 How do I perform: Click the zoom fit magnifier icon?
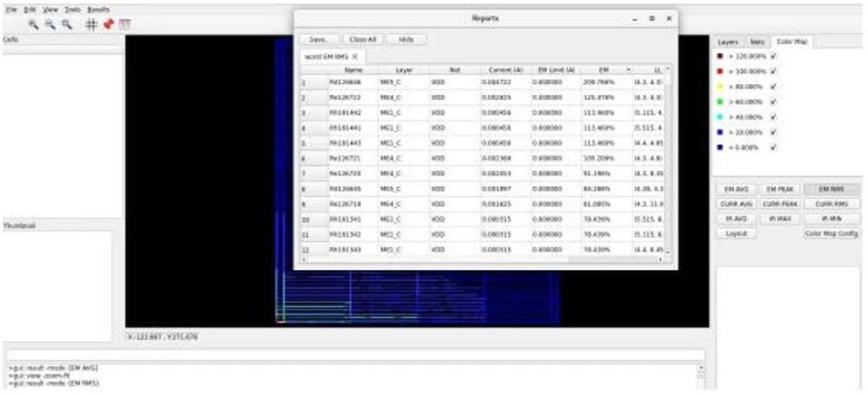click(x=67, y=24)
